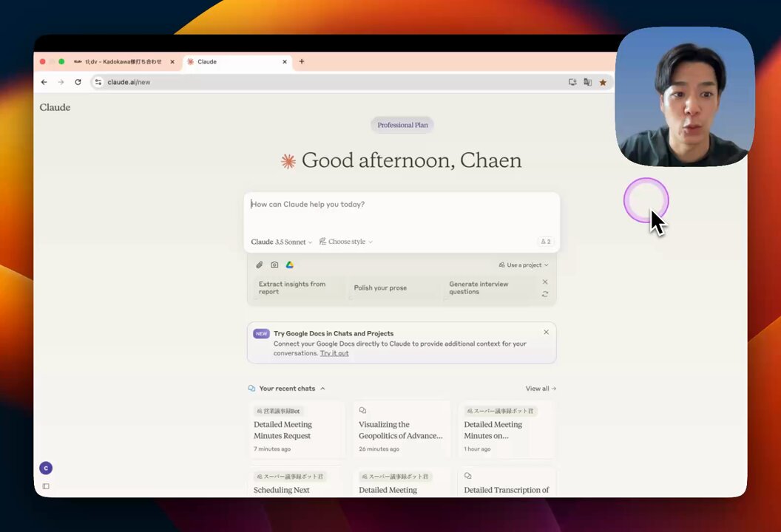Close the tl;dv Kadokawa tab
The image size is (781, 532).
172,62
